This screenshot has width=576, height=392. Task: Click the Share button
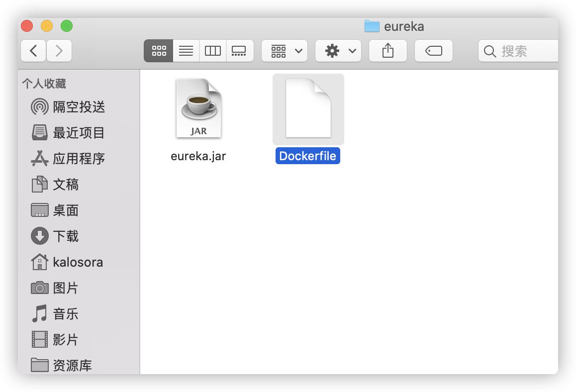[388, 51]
